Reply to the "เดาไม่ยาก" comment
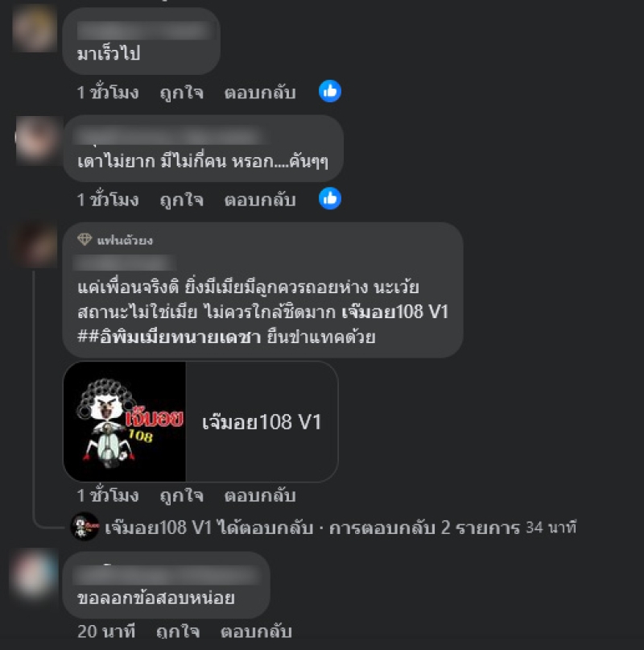The width and height of the screenshot is (644, 650). point(260,200)
